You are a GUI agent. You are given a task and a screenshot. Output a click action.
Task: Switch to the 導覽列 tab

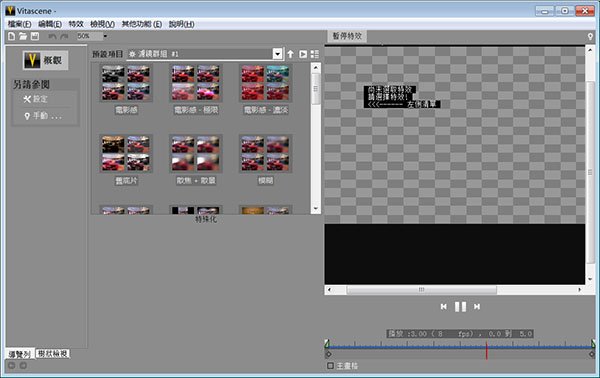point(19,354)
